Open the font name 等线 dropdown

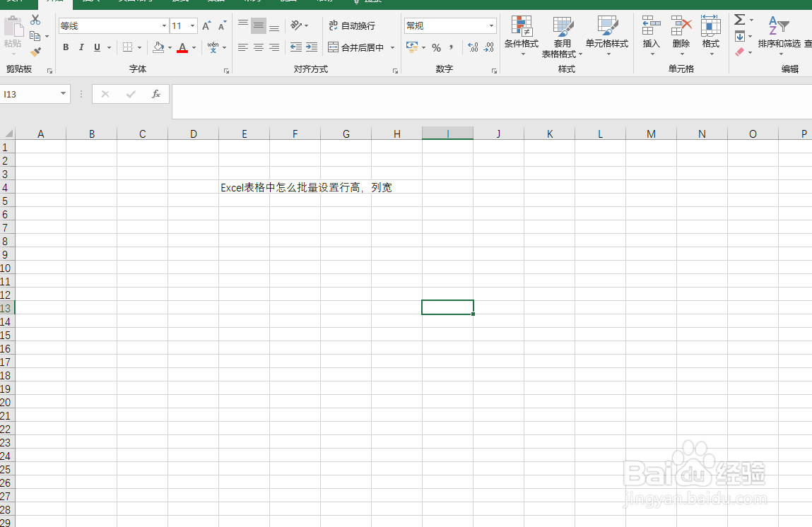tap(164, 26)
